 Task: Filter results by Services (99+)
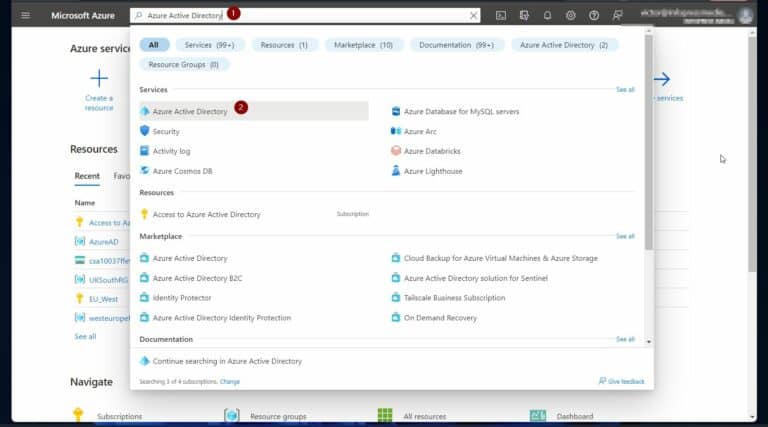click(x=209, y=45)
